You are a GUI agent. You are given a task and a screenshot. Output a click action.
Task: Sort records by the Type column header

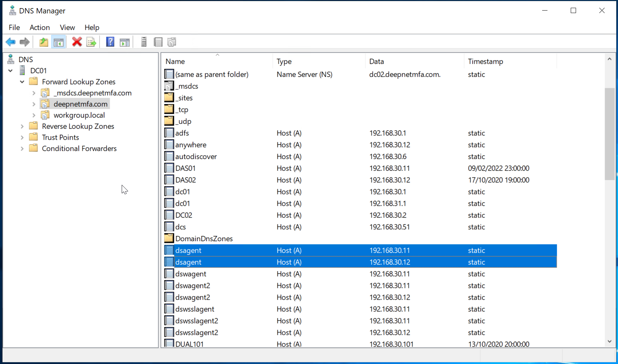coord(284,61)
